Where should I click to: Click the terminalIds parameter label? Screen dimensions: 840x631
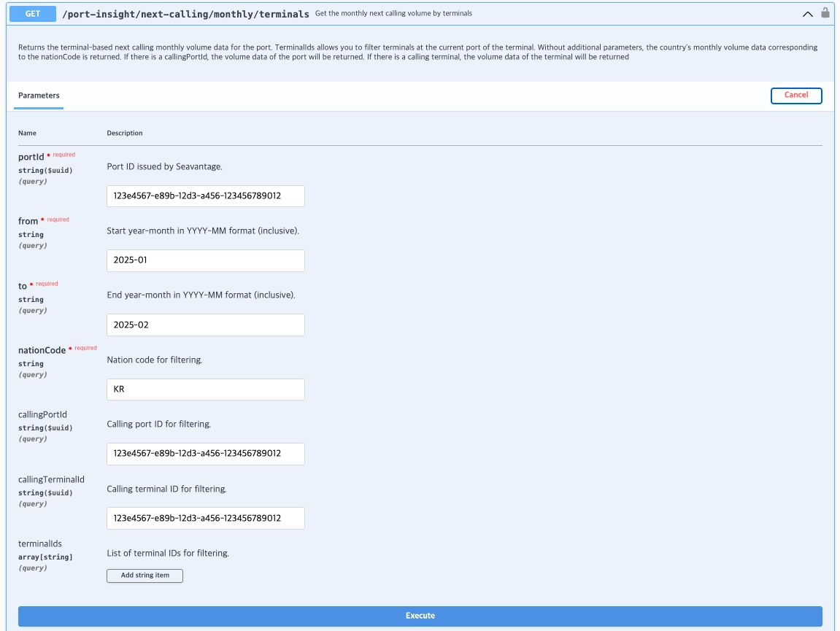click(40, 543)
